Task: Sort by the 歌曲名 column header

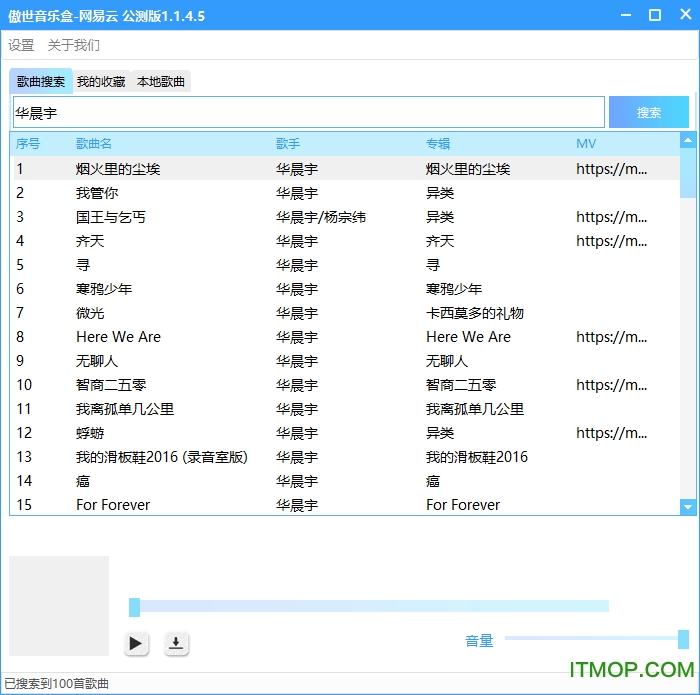Action: point(94,144)
